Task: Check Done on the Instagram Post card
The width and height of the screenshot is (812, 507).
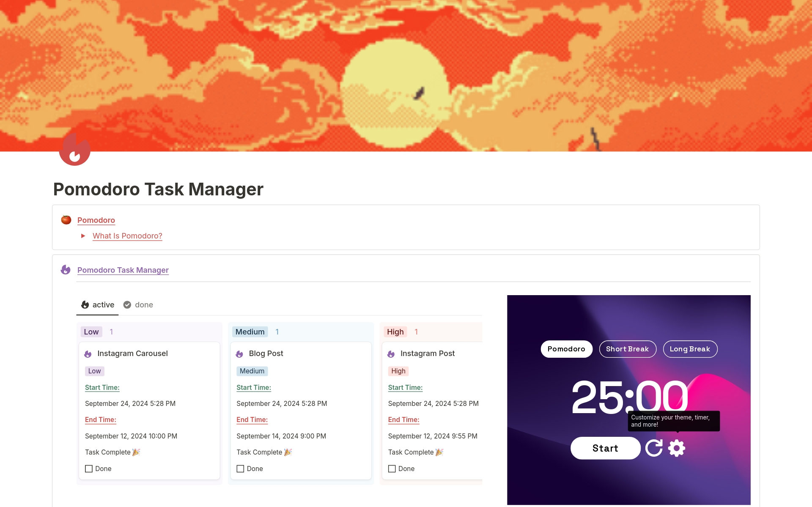Action: tap(392, 469)
